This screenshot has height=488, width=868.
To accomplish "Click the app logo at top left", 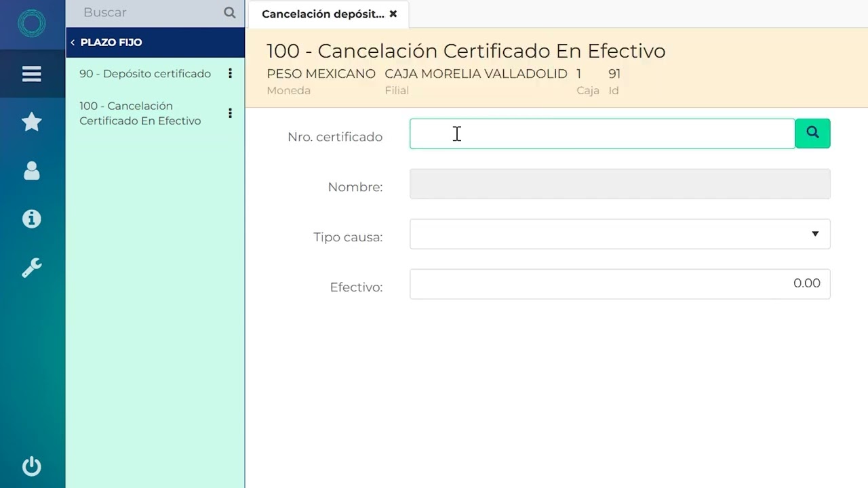I will coord(32,23).
